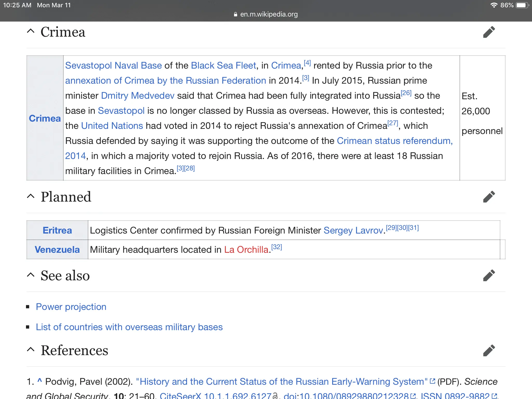Screen dimensions: 532x399
Task: Follow the Black Sea Fleet link
Action: 223,65
